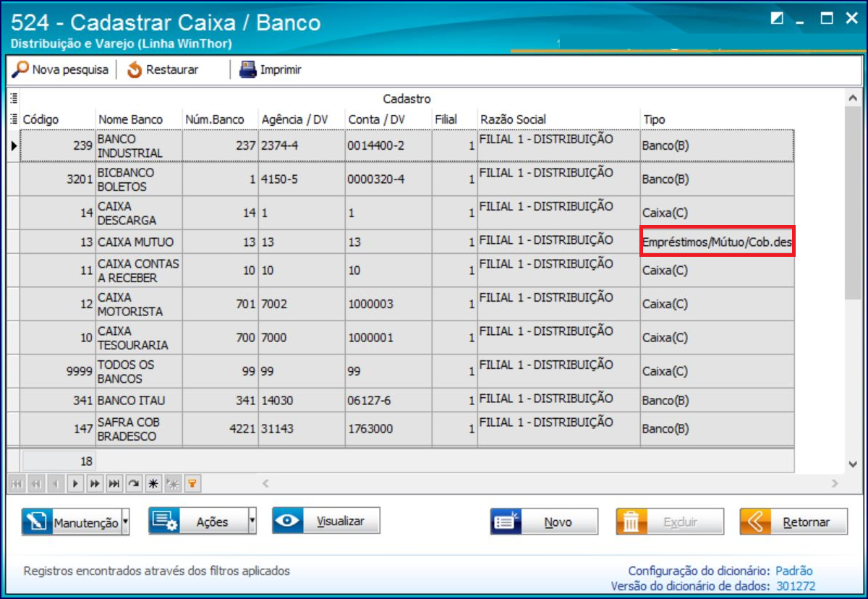Click the Manutenção button icon
Screen dimensions: 868x599
pos(36,522)
